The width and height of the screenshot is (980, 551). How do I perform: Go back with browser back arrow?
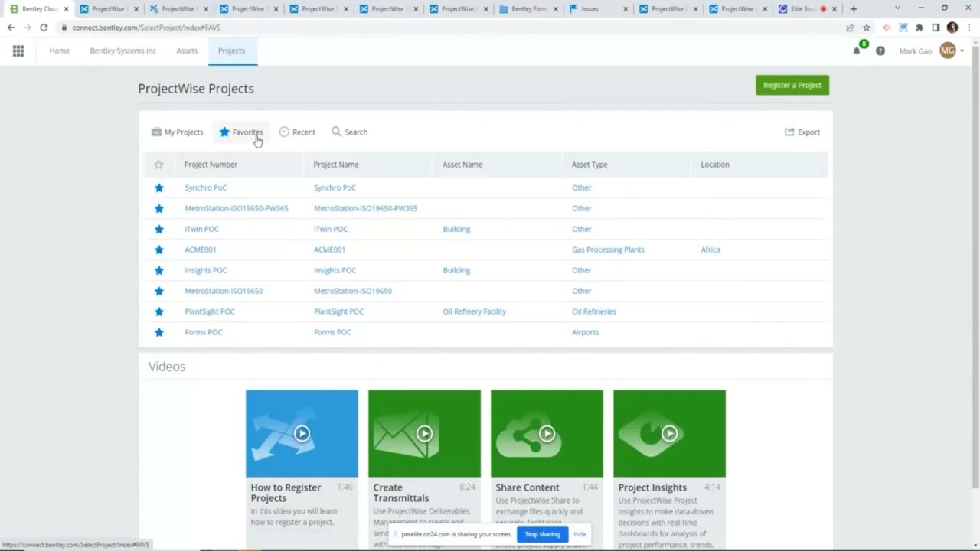coord(11,28)
